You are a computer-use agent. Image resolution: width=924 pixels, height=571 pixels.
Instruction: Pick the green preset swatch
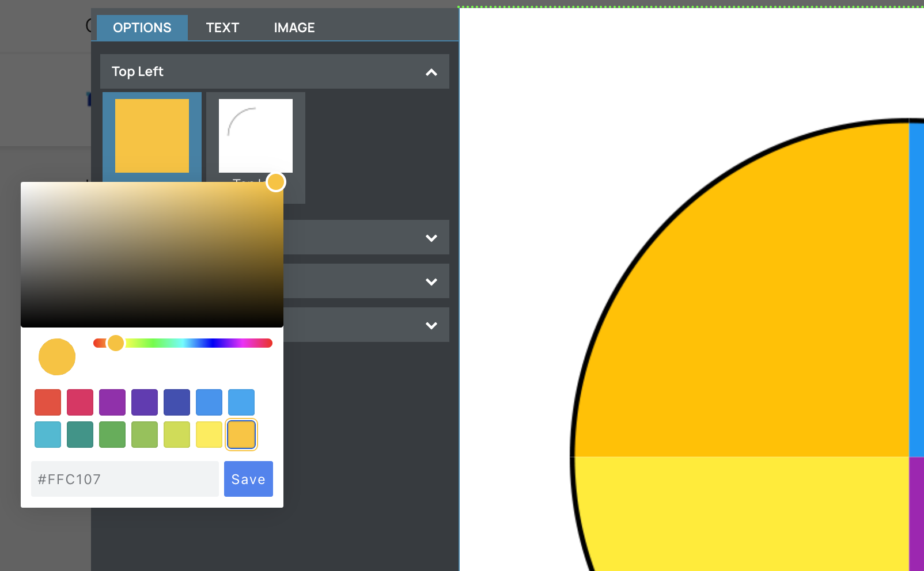coord(112,435)
